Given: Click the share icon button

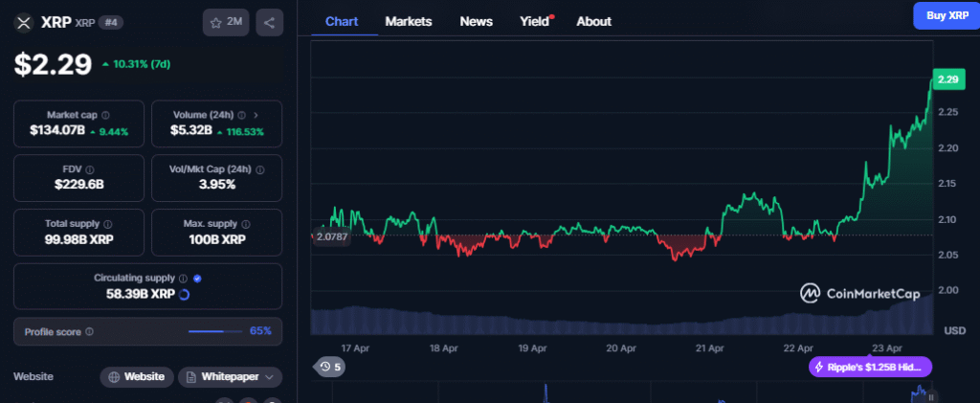Looking at the screenshot, I should point(268,22).
